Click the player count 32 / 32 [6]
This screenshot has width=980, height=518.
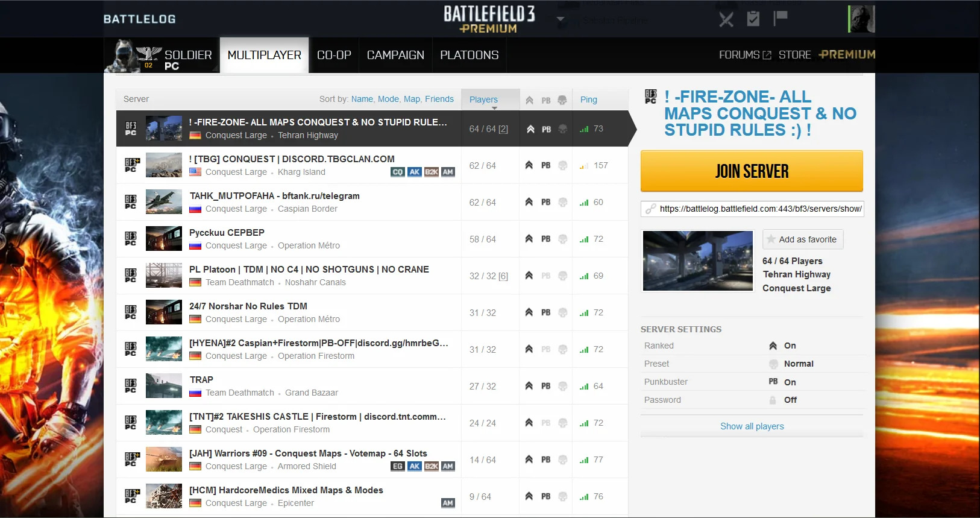489,276
